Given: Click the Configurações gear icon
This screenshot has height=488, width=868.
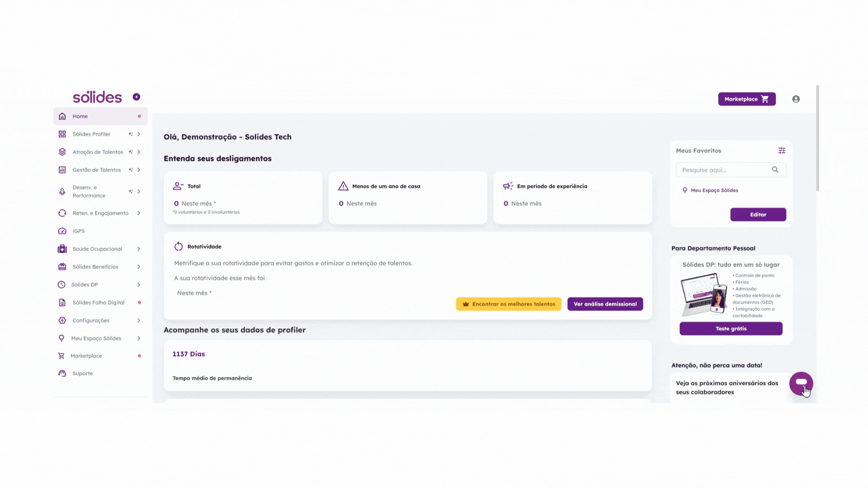Looking at the screenshot, I should pos(62,320).
